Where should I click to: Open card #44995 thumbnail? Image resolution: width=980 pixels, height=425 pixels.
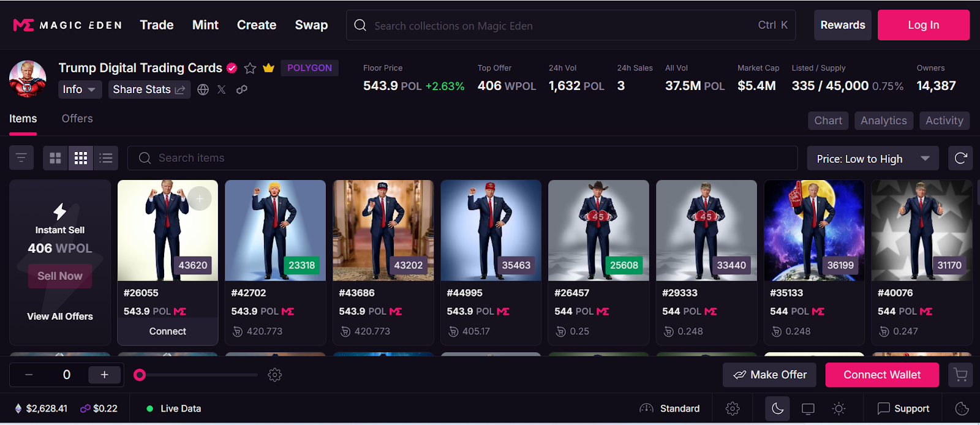tap(491, 230)
